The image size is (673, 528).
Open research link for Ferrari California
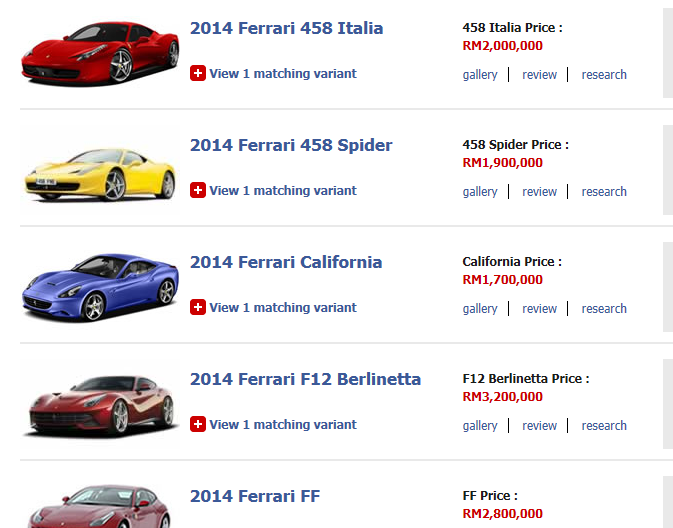[604, 309]
